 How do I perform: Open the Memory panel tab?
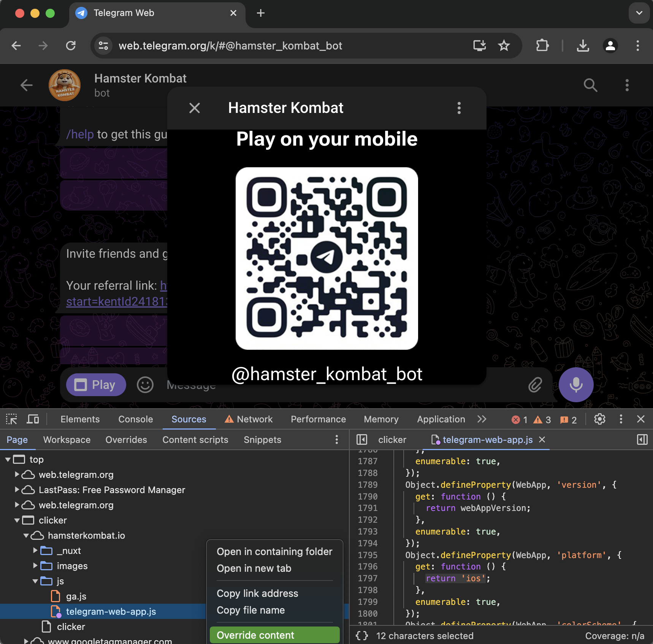click(381, 419)
